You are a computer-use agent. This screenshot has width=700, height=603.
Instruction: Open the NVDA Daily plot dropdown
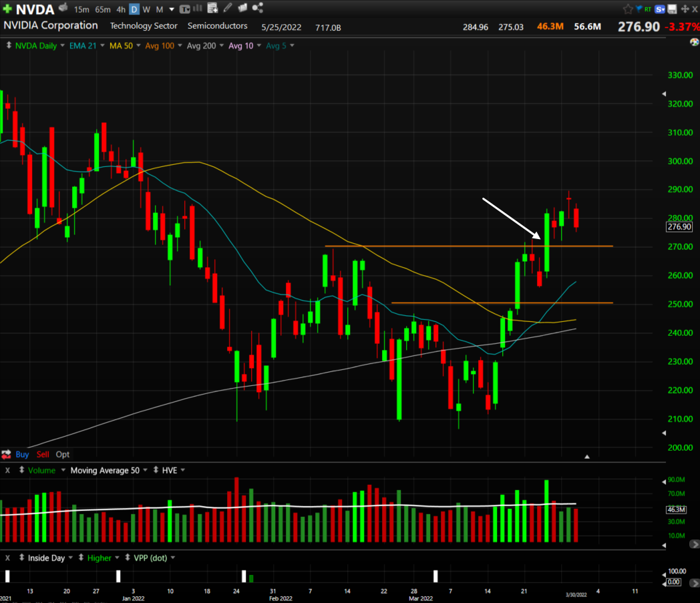point(63,45)
